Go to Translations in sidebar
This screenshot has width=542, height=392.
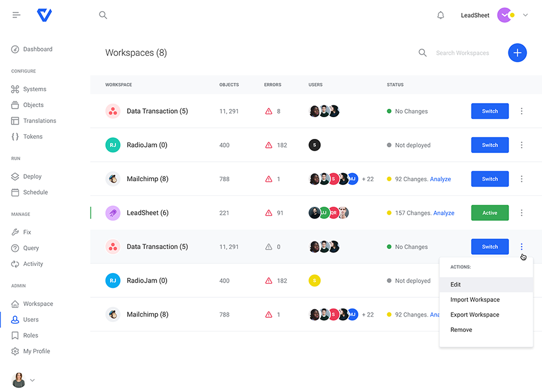[x=39, y=121]
